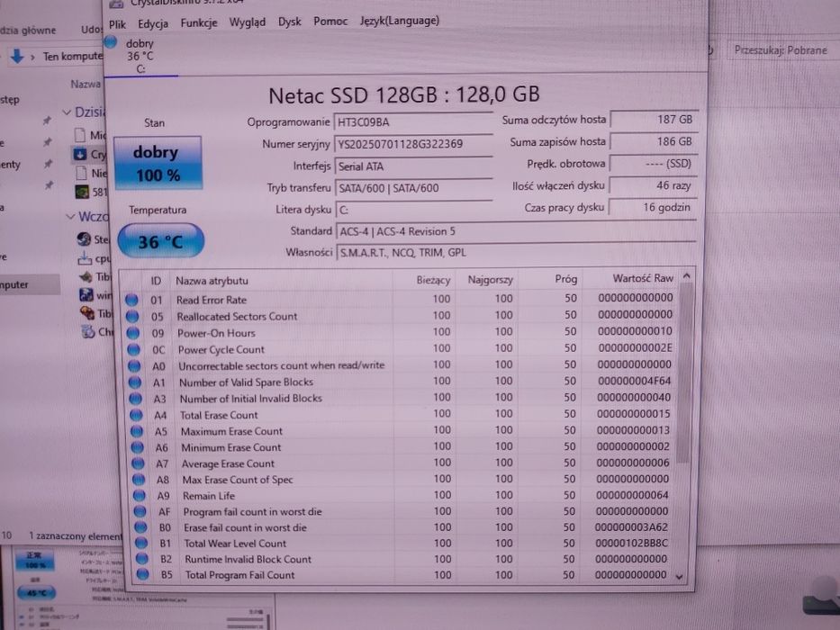Click the SMART list scroll-up arrow

click(x=686, y=276)
